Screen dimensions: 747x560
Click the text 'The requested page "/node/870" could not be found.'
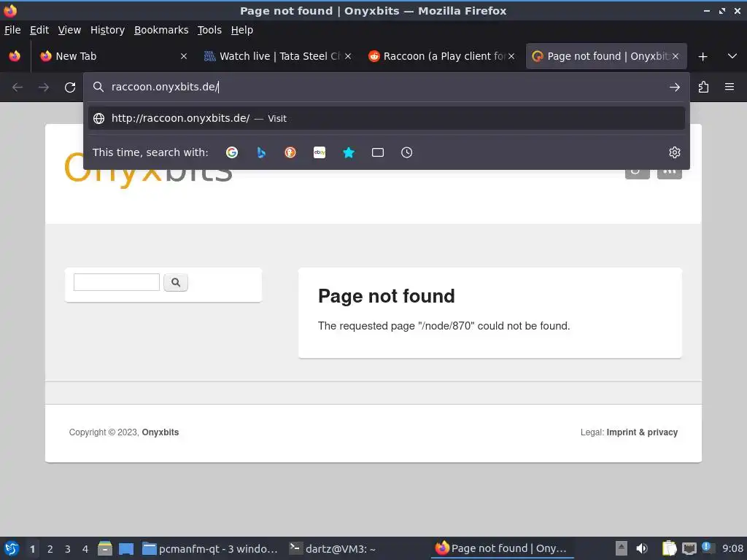(444, 326)
